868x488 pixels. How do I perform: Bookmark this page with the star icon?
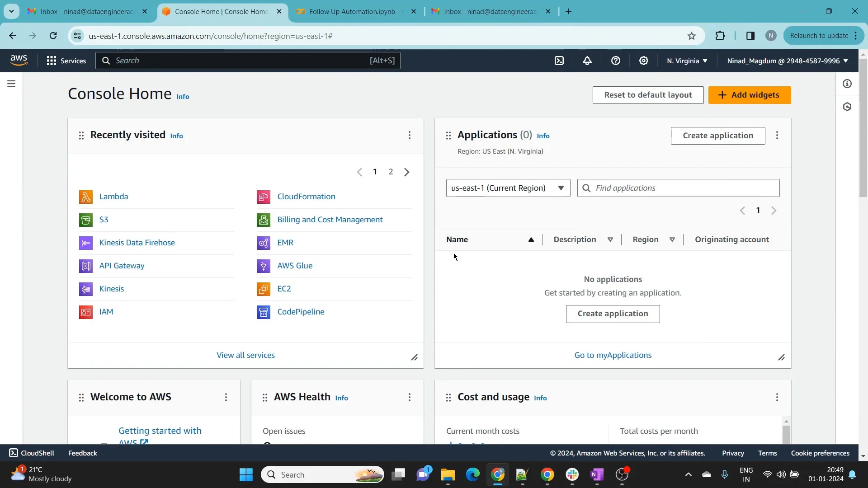(692, 36)
